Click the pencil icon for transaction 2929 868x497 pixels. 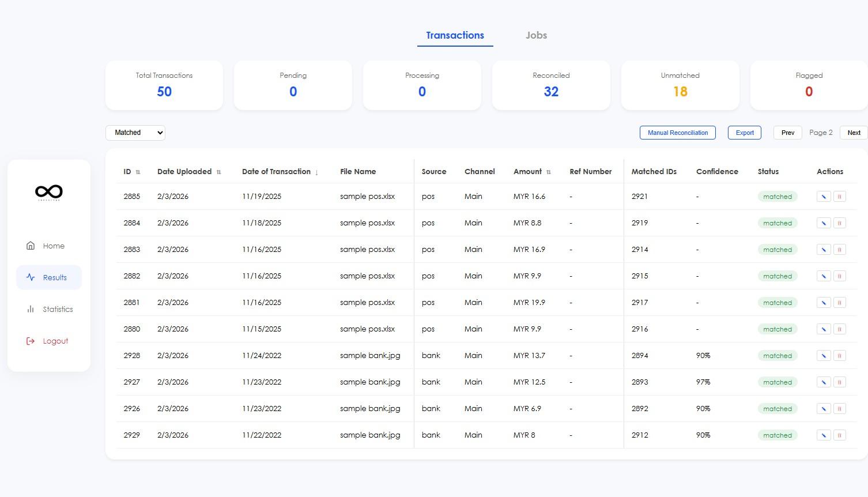[823, 435]
